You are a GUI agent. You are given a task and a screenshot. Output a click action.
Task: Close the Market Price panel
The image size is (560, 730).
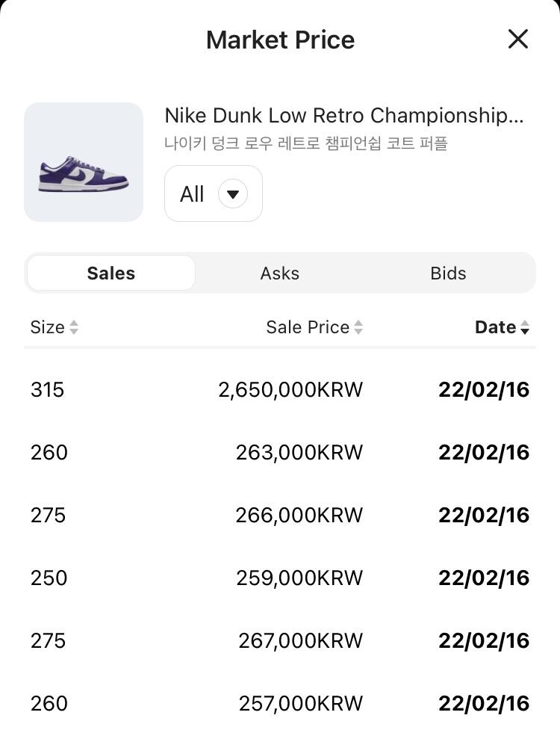click(517, 40)
